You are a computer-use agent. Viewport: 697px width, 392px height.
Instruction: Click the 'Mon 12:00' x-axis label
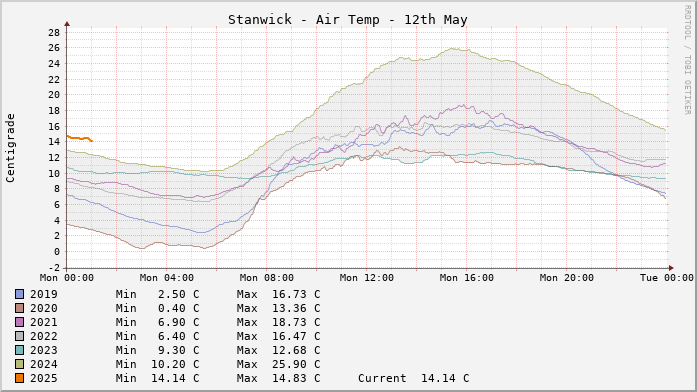point(367,278)
